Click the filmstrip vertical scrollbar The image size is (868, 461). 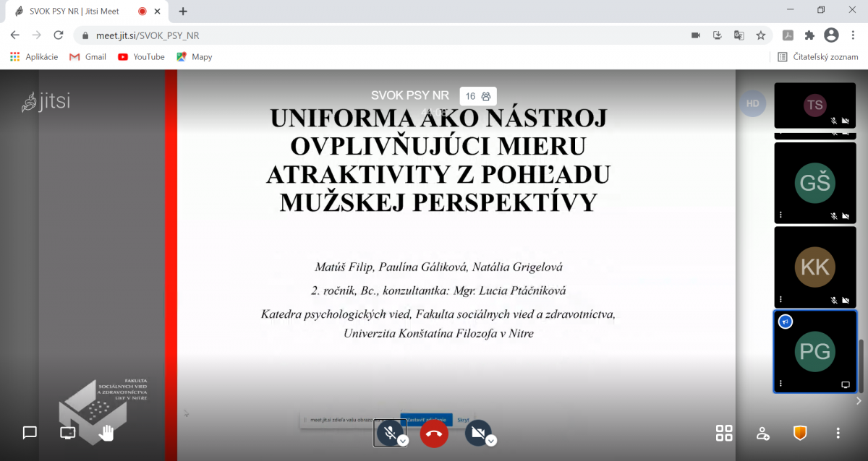[x=861, y=366]
